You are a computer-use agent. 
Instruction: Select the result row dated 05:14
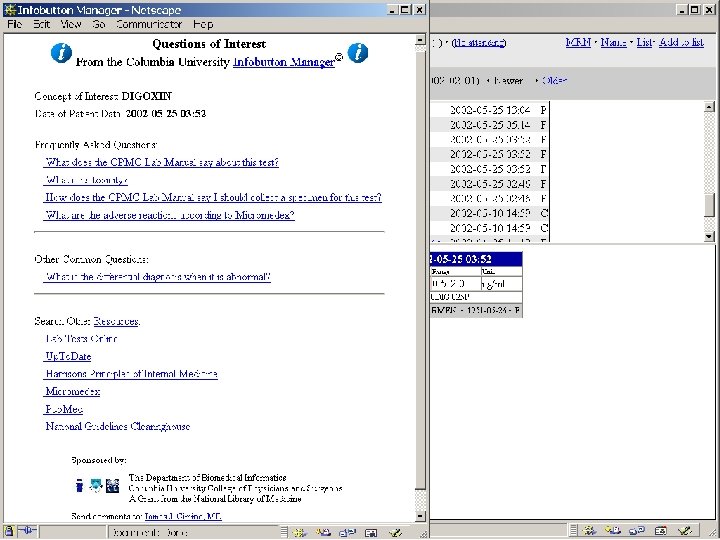coord(489,124)
